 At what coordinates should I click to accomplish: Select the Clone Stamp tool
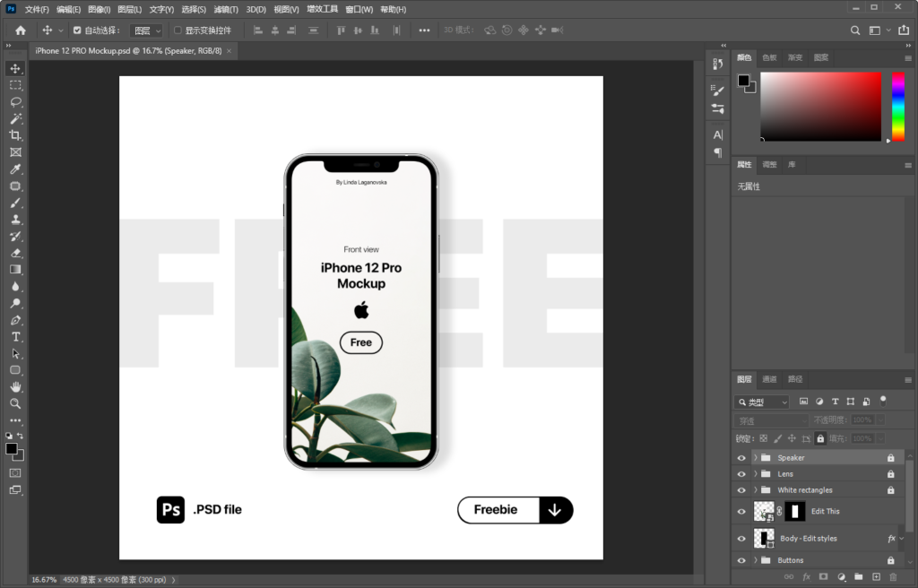tap(15, 220)
